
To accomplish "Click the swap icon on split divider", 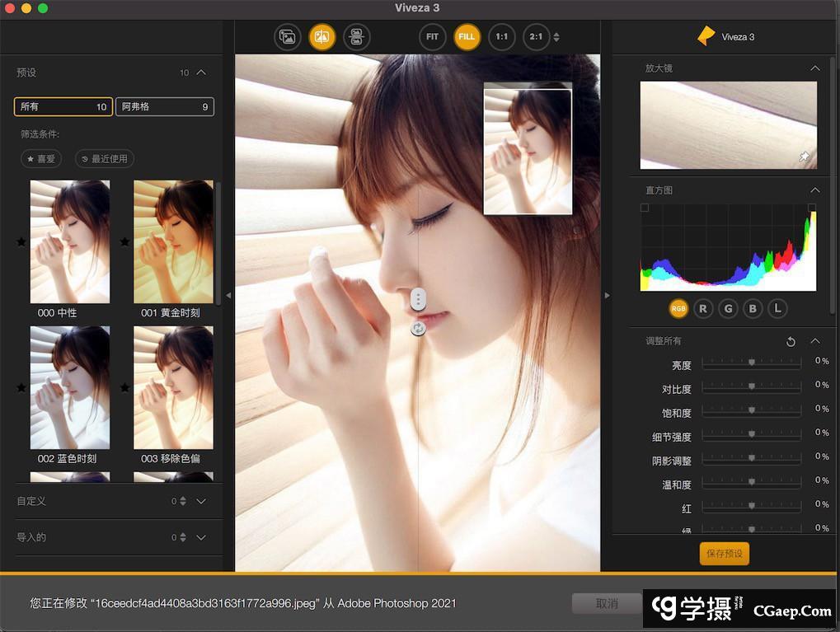I will 418,328.
